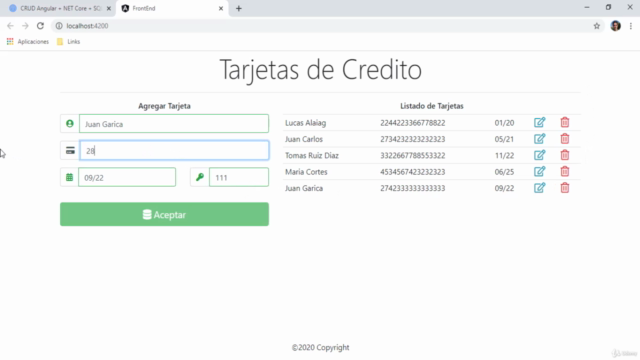Select card number 2742333333333333
Viewport: 640px width, 360px height.
(413, 188)
